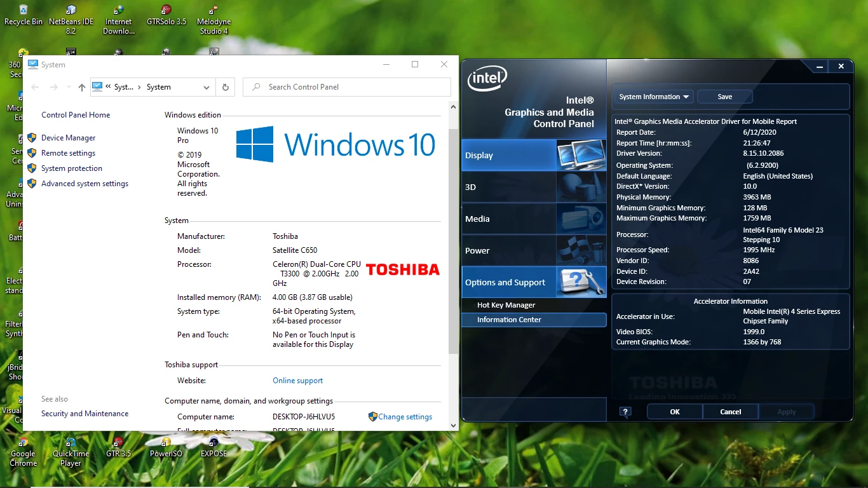Click the search magnifier in Control Panel

point(256,87)
